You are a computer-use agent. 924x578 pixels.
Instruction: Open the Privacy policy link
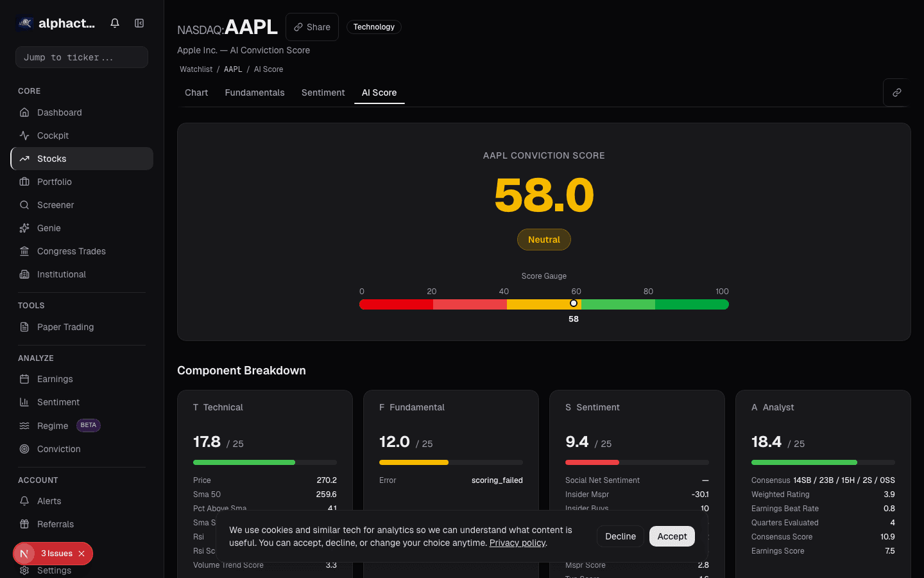tap(517, 543)
